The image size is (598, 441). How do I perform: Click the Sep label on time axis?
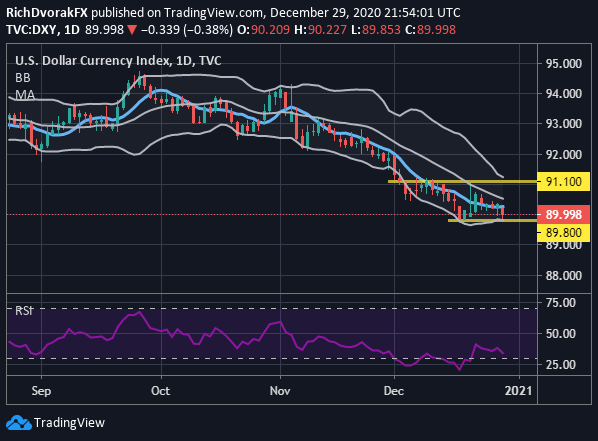tap(41, 391)
